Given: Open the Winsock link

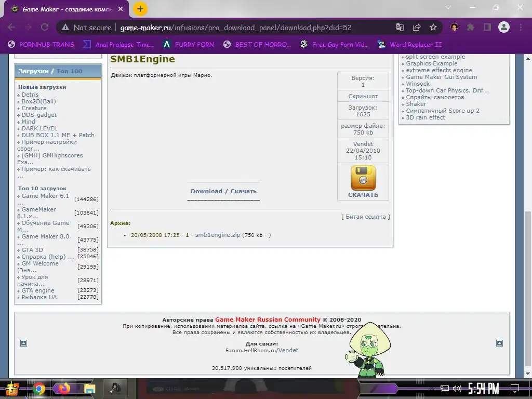Looking at the screenshot, I should [x=418, y=84].
